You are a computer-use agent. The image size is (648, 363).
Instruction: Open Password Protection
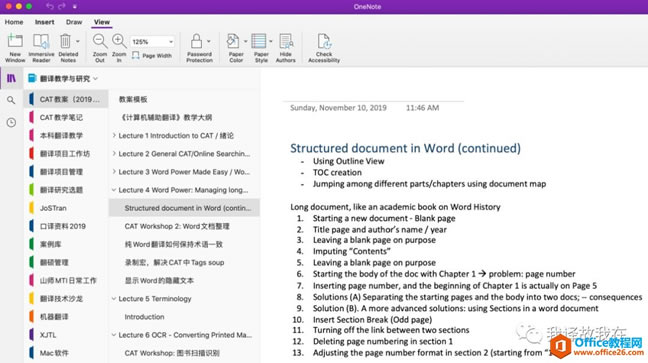[x=199, y=48]
